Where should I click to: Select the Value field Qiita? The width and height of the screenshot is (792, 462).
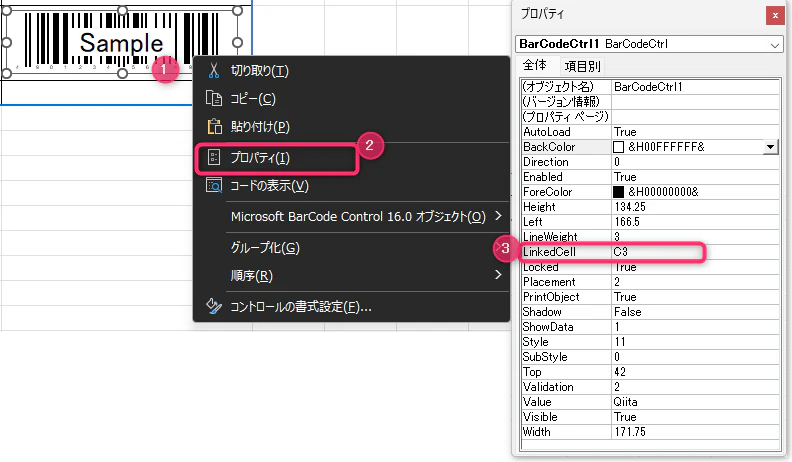[x=625, y=402]
